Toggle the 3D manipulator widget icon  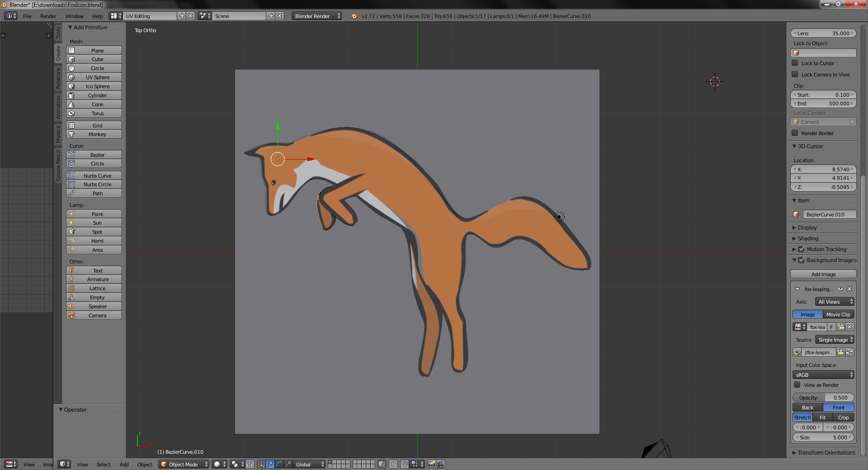(261, 464)
